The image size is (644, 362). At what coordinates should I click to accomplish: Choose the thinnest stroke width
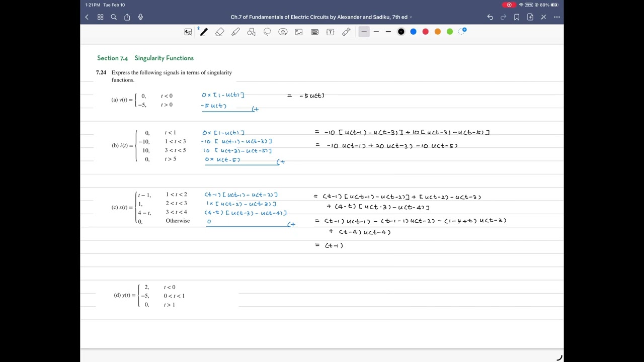[x=364, y=32]
